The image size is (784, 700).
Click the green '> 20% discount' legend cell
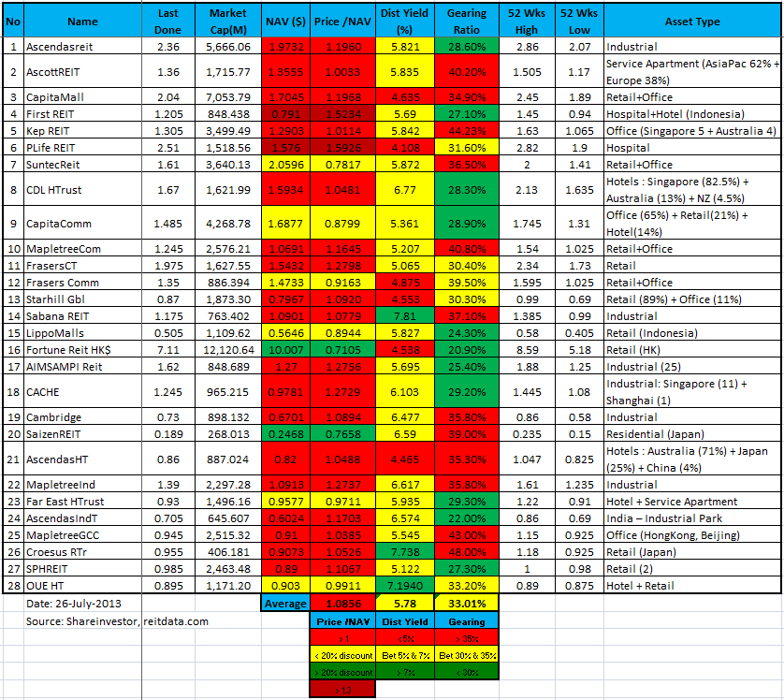click(x=342, y=672)
